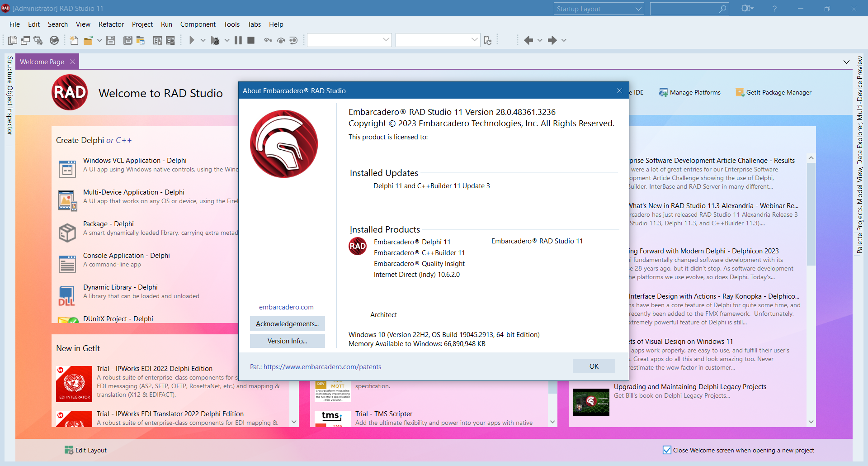Click the Version Info button

click(287, 341)
